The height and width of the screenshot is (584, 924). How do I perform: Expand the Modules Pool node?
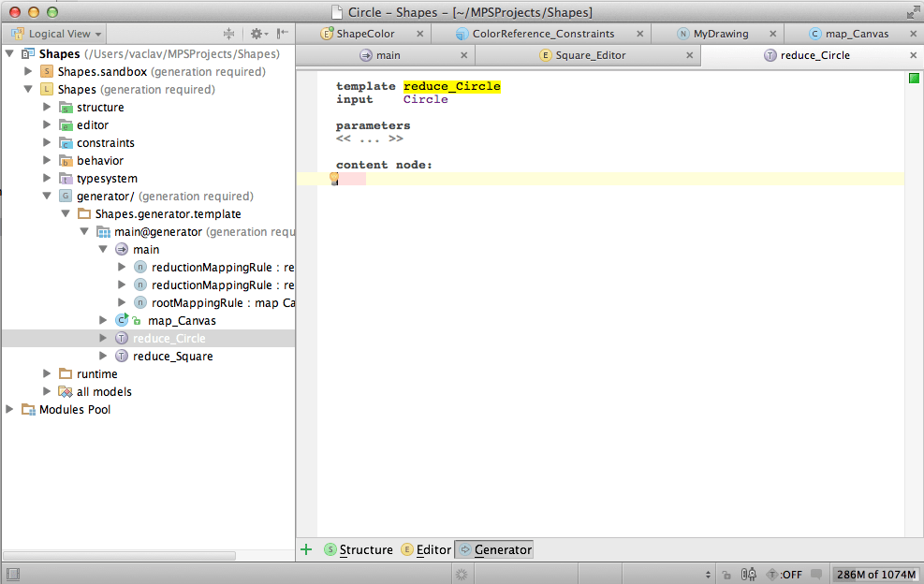click(10, 410)
